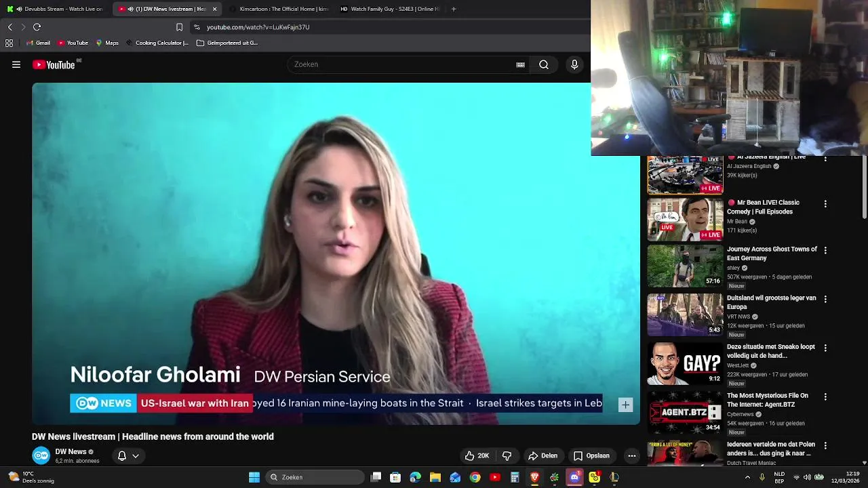Open the Sneako GAY? video thumbnail

click(x=685, y=363)
